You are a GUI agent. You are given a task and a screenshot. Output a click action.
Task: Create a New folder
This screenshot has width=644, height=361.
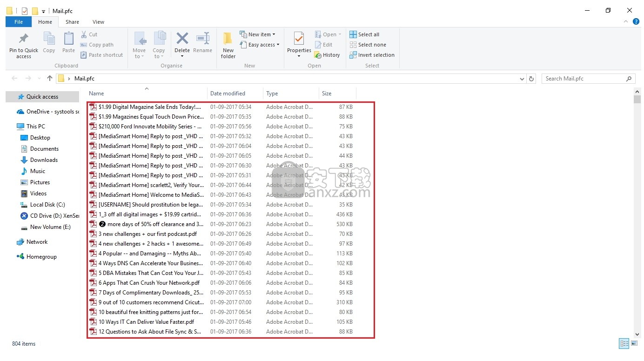[x=228, y=45]
